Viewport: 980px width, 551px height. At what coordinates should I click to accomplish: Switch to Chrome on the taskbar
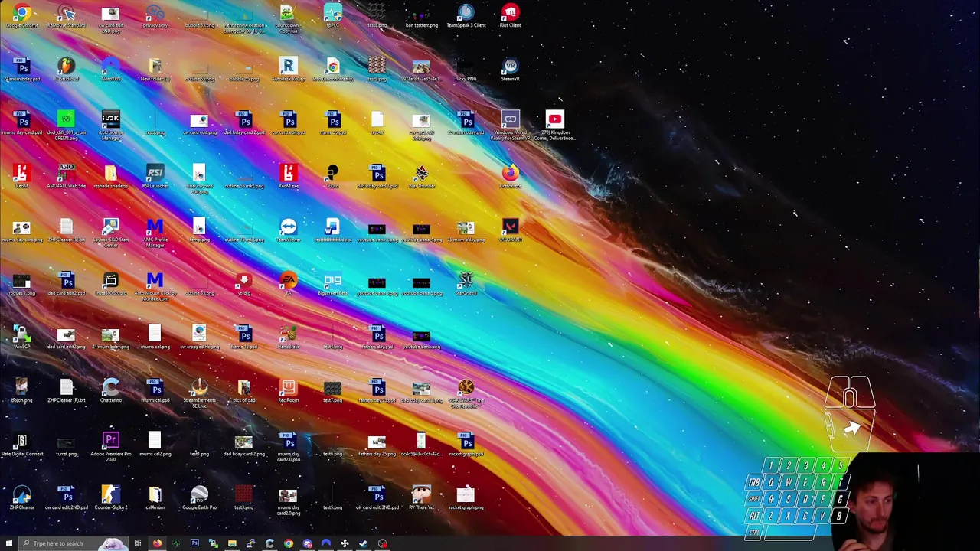tap(288, 543)
